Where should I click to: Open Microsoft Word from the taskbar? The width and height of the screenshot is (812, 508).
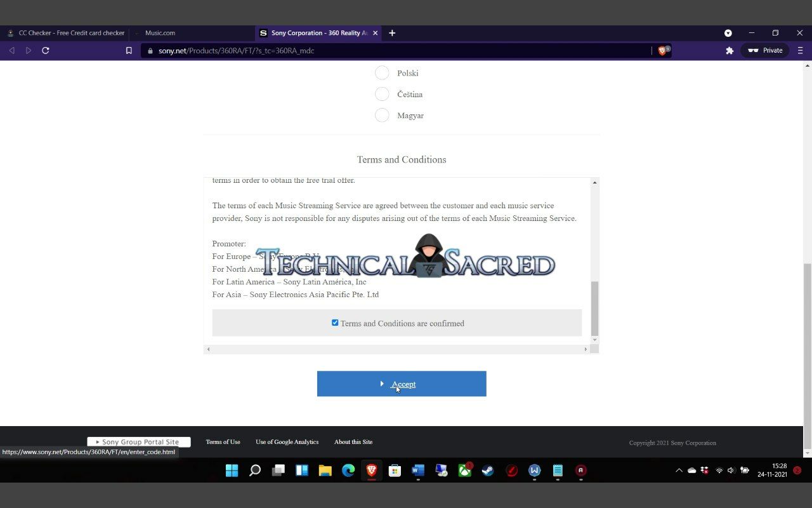tap(418, 471)
